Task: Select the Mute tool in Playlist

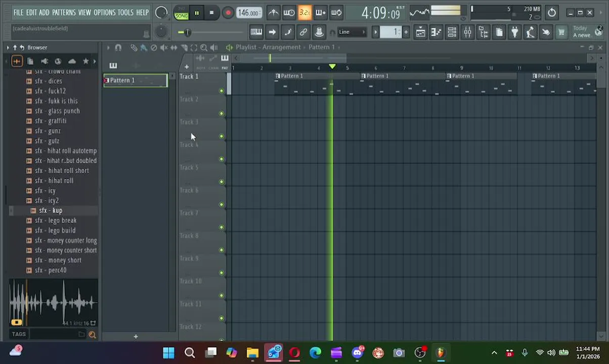Action: pyautogui.click(x=164, y=48)
